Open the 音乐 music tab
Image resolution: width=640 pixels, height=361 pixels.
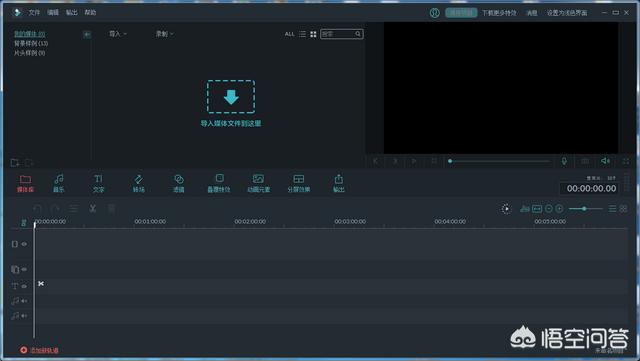coord(59,184)
